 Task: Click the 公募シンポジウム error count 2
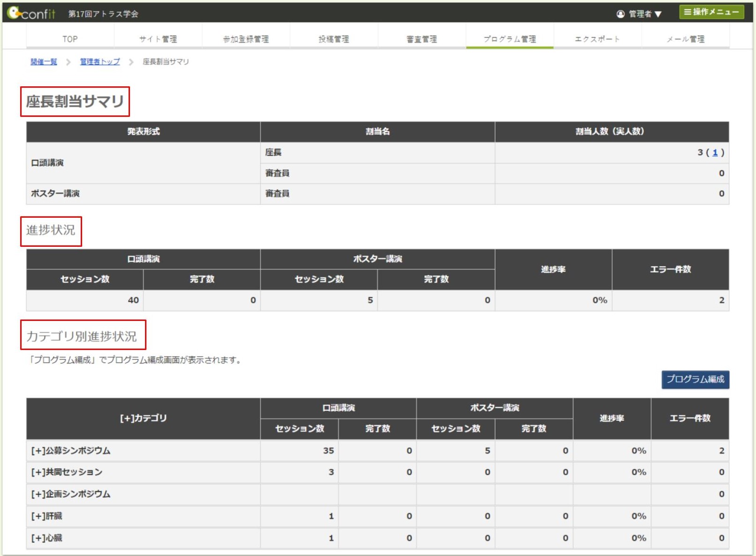[722, 450]
